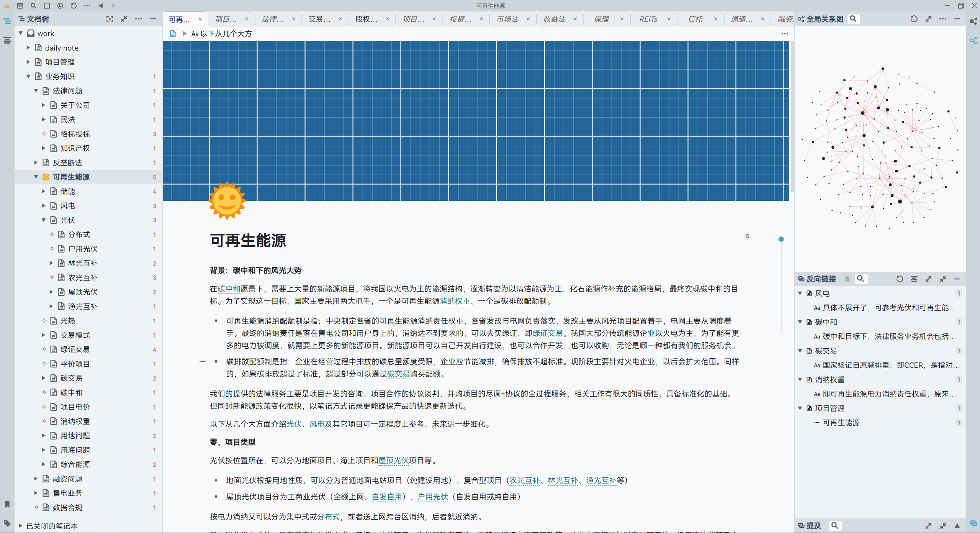The height and width of the screenshot is (533, 980).
Task: Open the 绿证交易 link
Action: click(548, 333)
